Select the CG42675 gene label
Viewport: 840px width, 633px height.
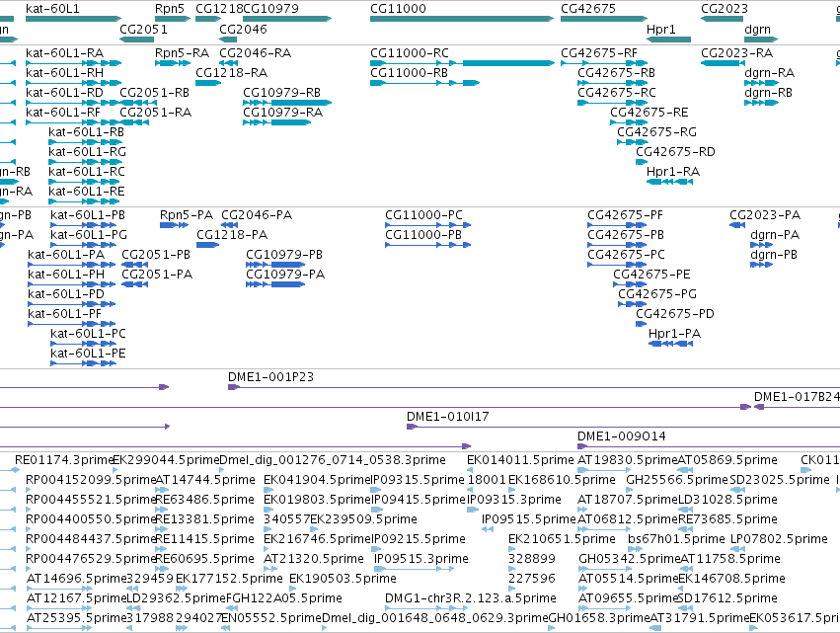(588, 9)
